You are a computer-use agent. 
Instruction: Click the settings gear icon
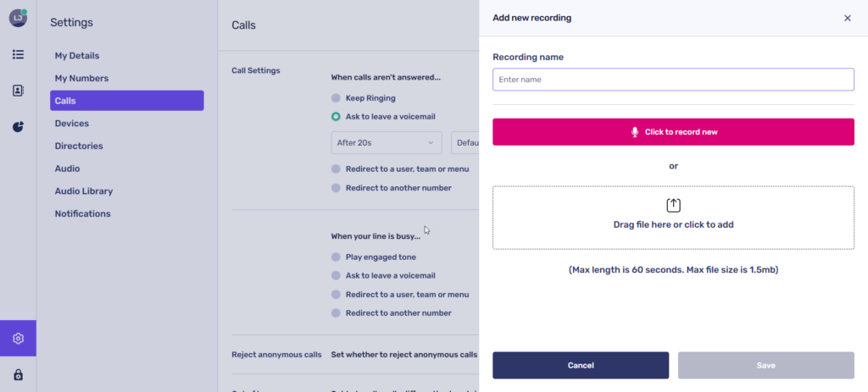(x=18, y=339)
